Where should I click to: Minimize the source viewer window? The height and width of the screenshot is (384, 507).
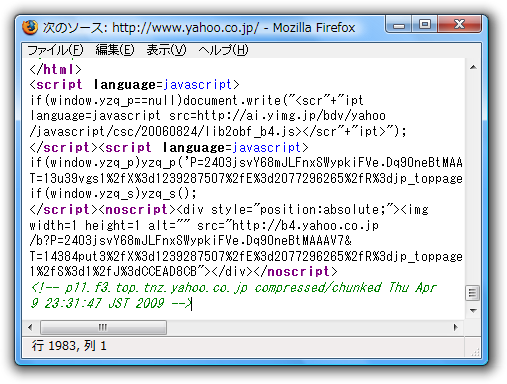click(399, 25)
